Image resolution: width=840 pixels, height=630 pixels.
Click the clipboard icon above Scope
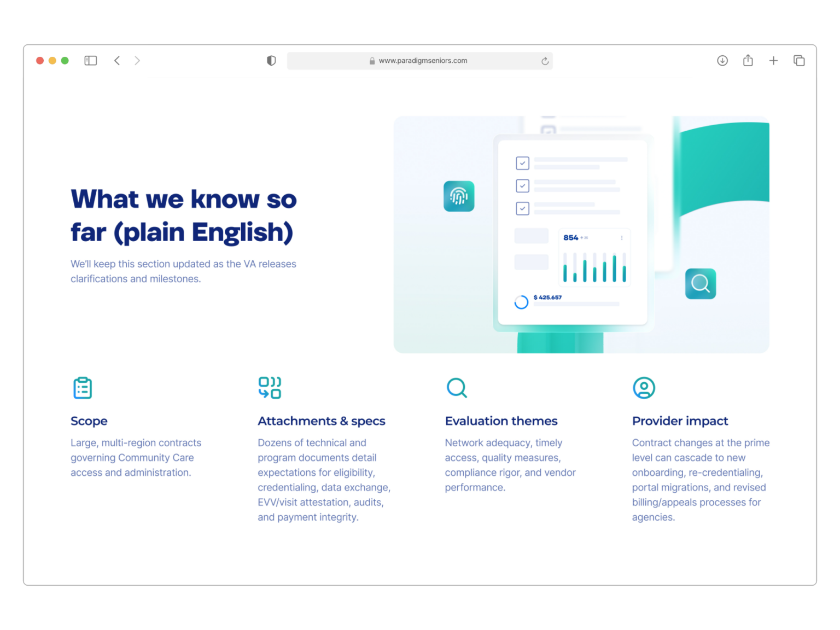(x=83, y=388)
